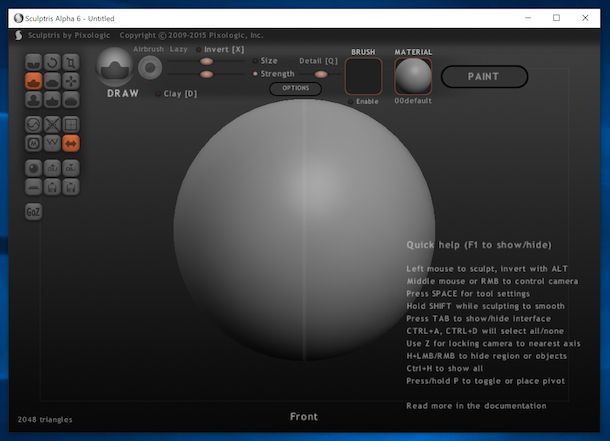This screenshot has width=610, height=441.
Task: Click the "DRAW" tool label
Action: click(x=123, y=93)
